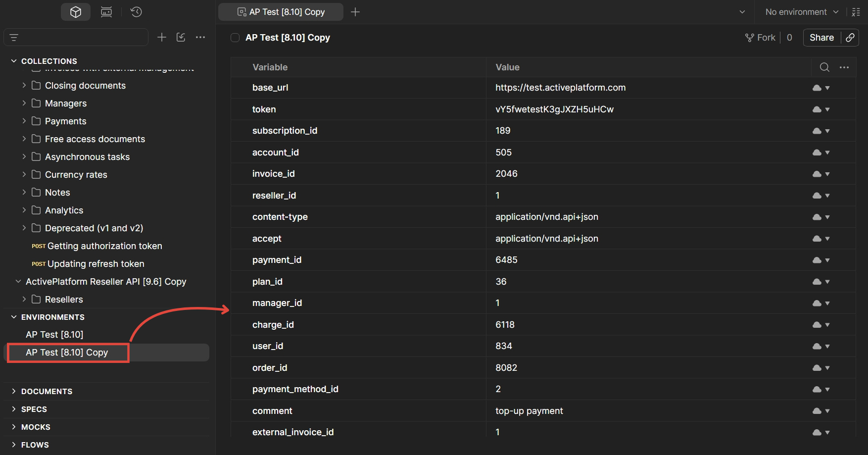
Task: Click the import icon beside the sidebar plus
Action: tap(181, 37)
